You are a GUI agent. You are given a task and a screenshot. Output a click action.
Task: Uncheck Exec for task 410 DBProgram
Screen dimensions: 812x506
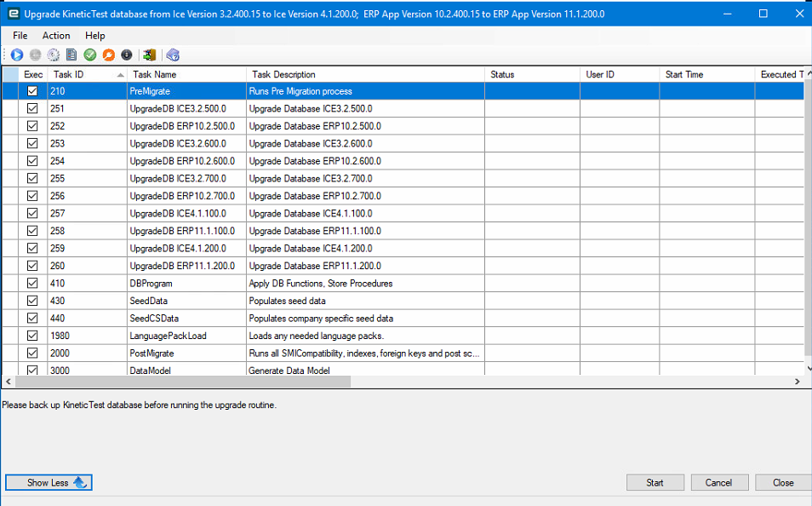pyautogui.click(x=32, y=283)
